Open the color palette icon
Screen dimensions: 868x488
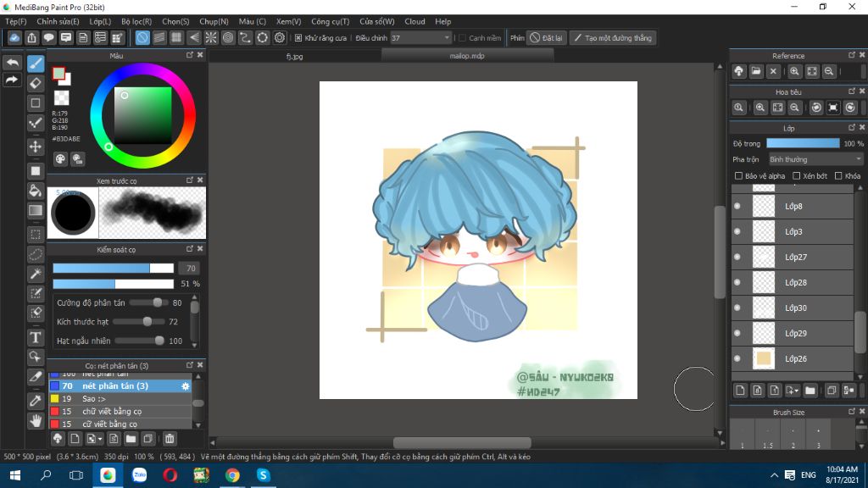60,159
